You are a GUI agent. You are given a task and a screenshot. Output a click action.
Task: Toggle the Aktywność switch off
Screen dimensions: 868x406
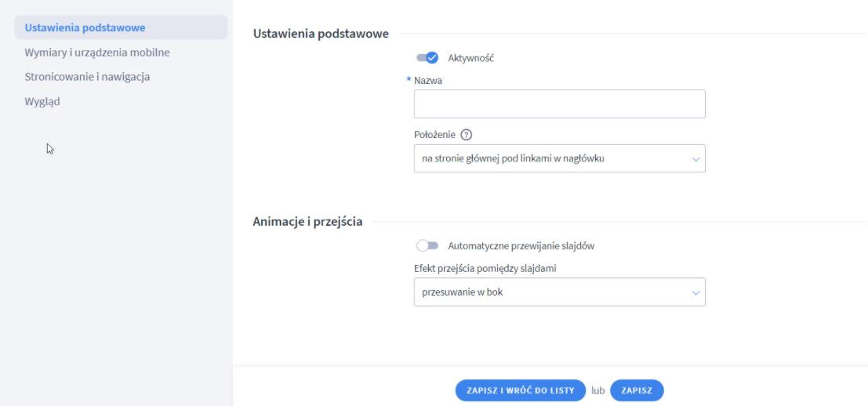coord(427,57)
